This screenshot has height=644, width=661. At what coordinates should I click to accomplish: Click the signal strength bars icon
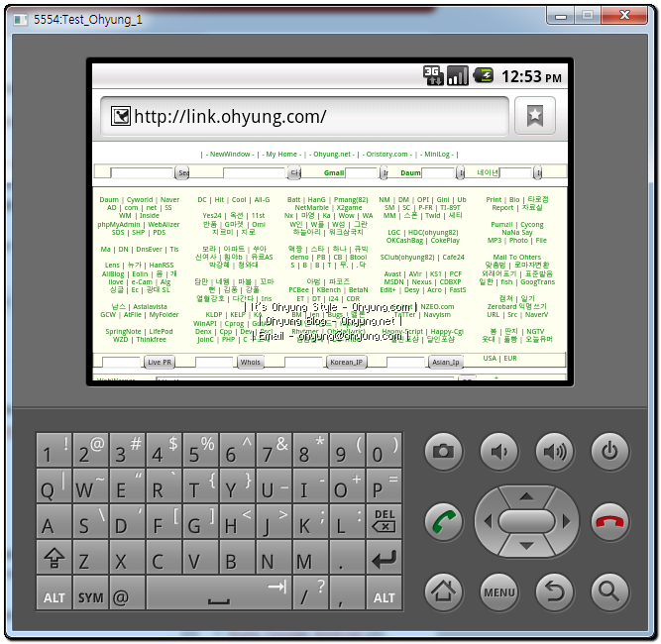(x=458, y=76)
